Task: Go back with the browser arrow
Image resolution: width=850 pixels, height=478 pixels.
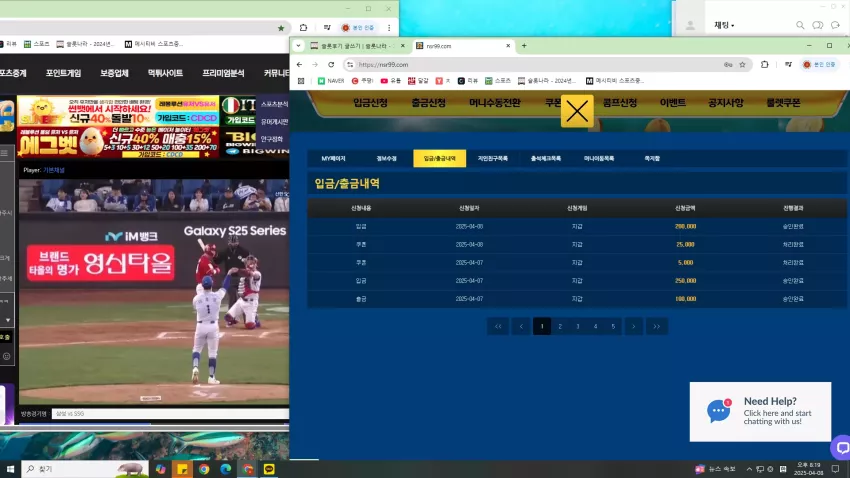Action: 299,64
